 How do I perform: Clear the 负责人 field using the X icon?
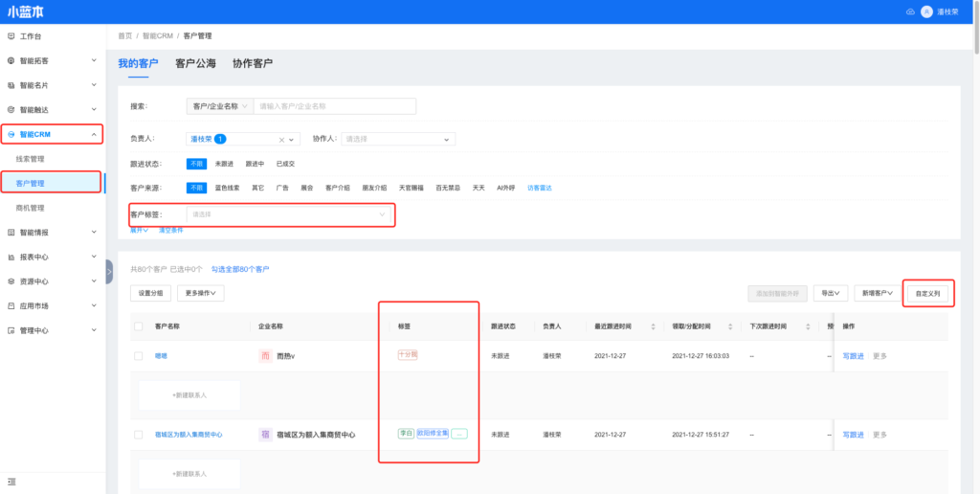[281, 139]
